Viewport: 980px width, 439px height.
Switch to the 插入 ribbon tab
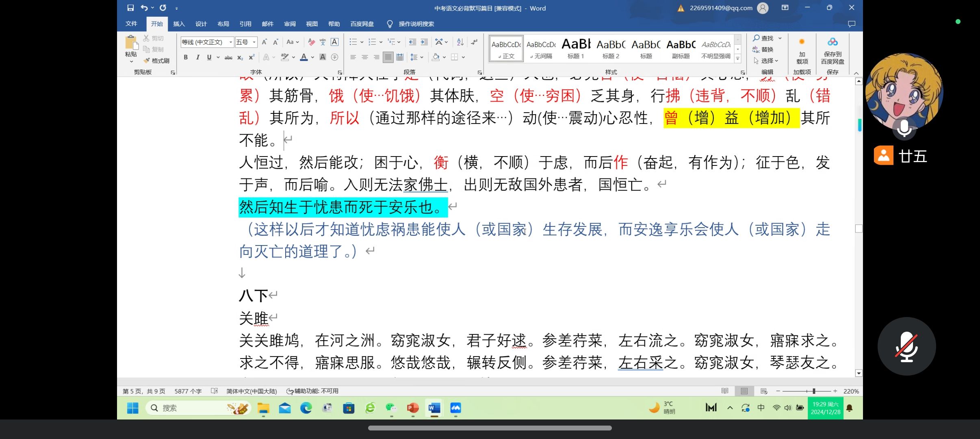coord(179,24)
